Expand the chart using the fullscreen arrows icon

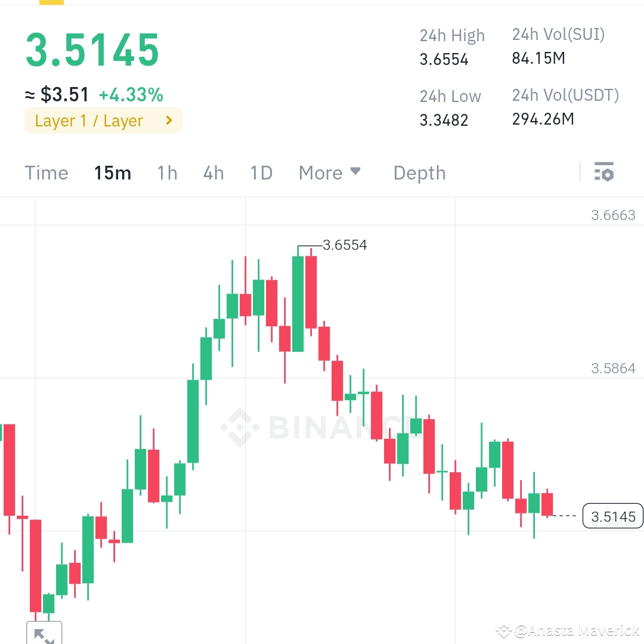click(45, 634)
